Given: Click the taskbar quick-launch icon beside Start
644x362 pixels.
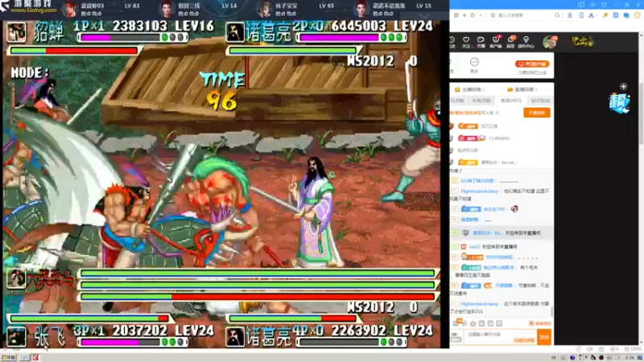Looking at the screenshot, I should [24, 358].
